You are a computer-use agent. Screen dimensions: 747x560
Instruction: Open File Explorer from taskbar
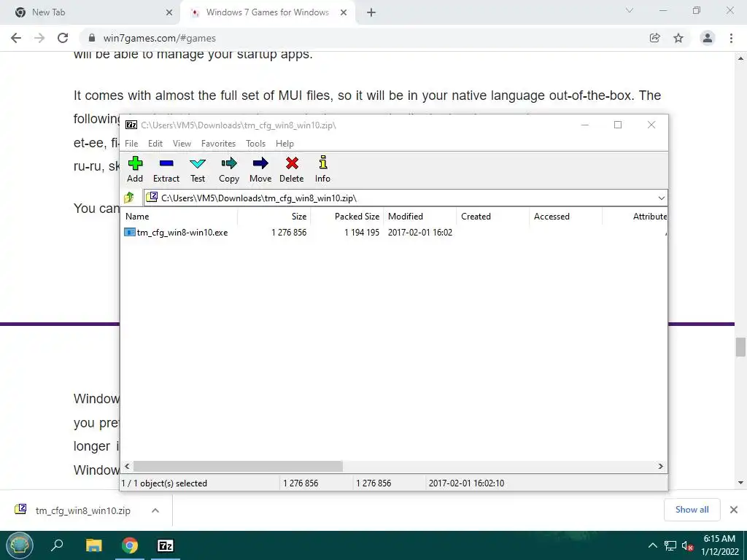pyautogui.click(x=94, y=545)
